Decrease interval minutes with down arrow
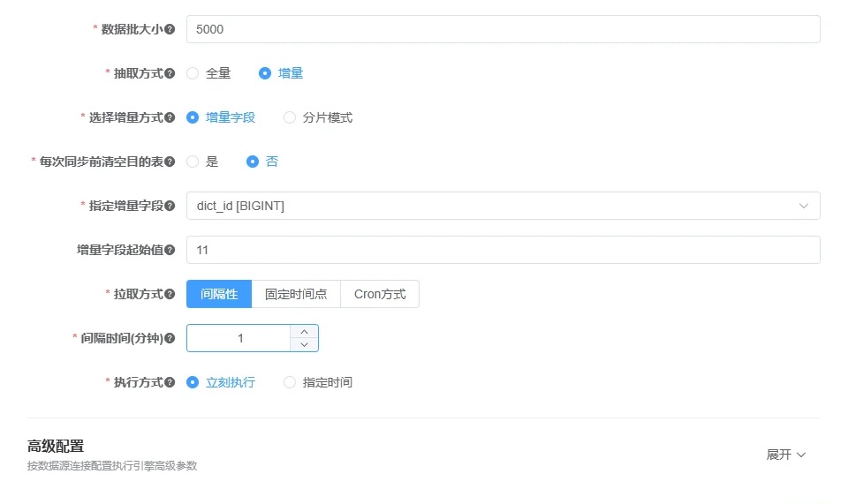This screenshot has height=504, width=848. tap(304, 344)
